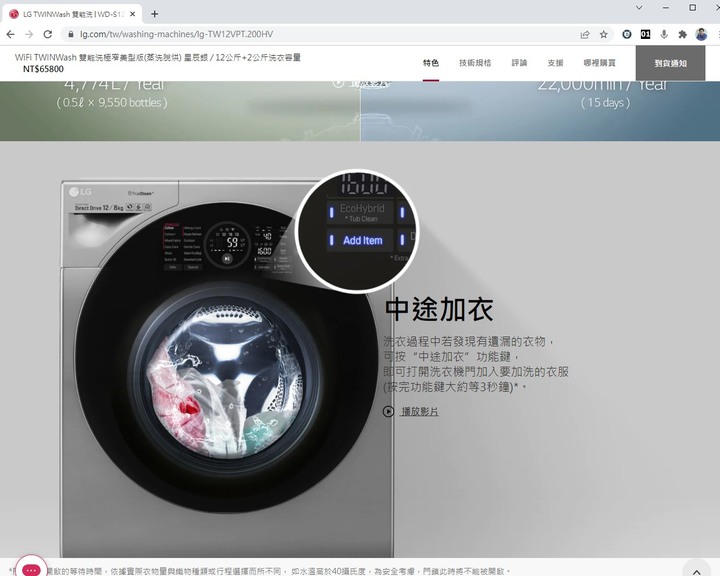Reload the LG washing machine page
This screenshot has height=576, width=720.
coord(48,34)
